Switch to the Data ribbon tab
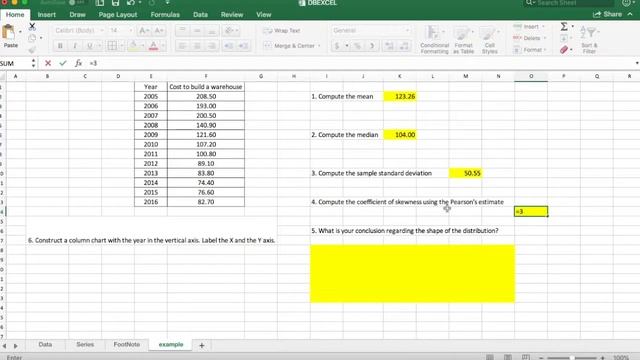The width and height of the screenshot is (640, 360). click(200, 15)
